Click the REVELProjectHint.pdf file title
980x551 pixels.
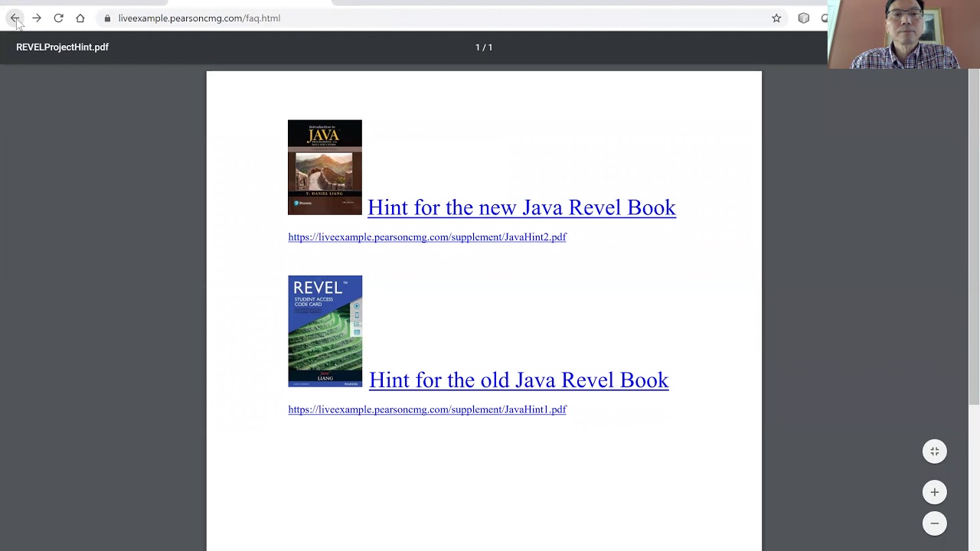pos(63,47)
